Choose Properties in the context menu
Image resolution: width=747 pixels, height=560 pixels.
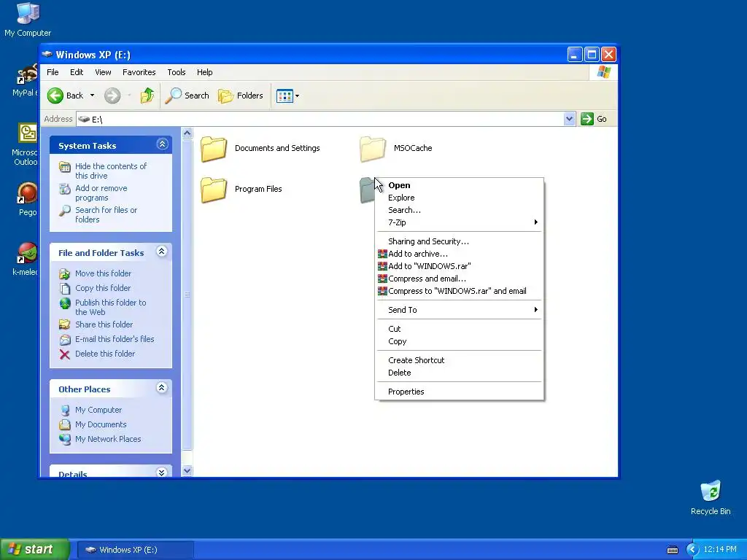click(x=460, y=392)
